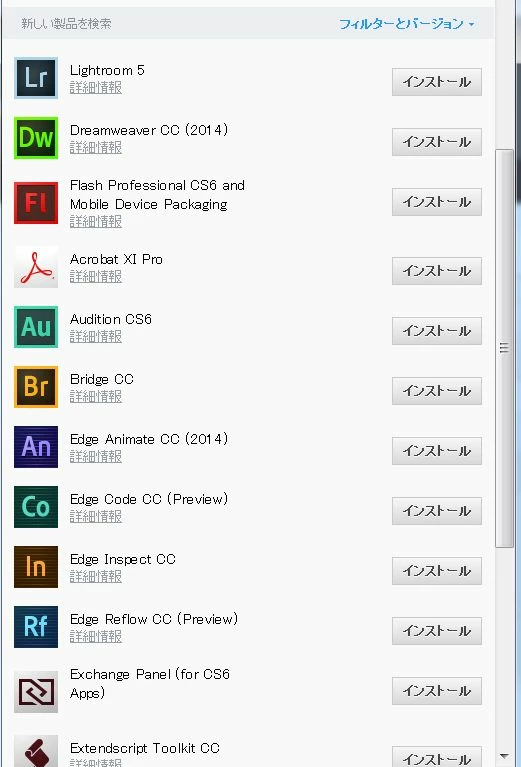This screenshot has width=521, height=767.
Task: Open 詳細情報 link under Audition CS6
Action: [96, 337]
